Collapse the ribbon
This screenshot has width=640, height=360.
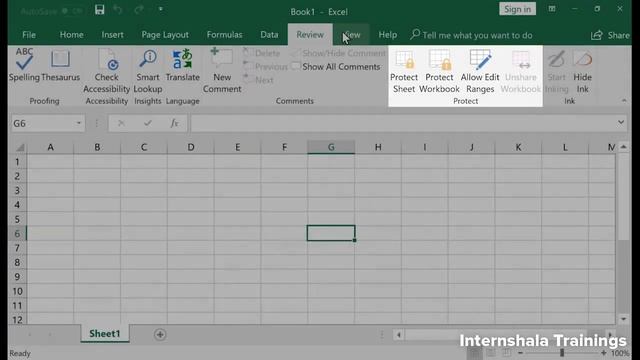(624, 100)
